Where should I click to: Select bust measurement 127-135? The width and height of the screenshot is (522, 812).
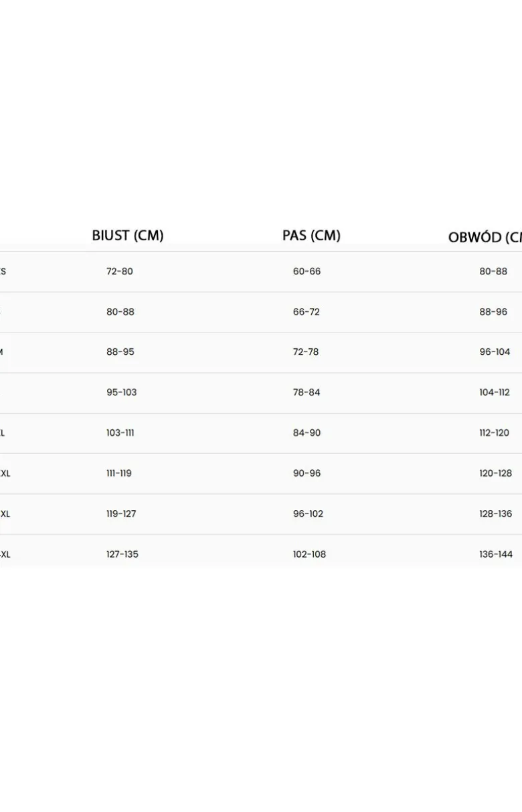122,554
